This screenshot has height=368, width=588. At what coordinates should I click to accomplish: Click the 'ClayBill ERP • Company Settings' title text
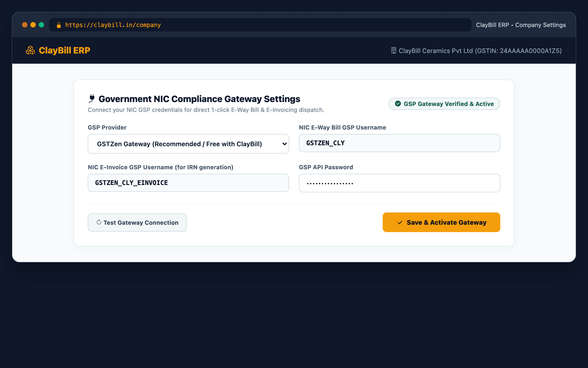click(521, 25)
